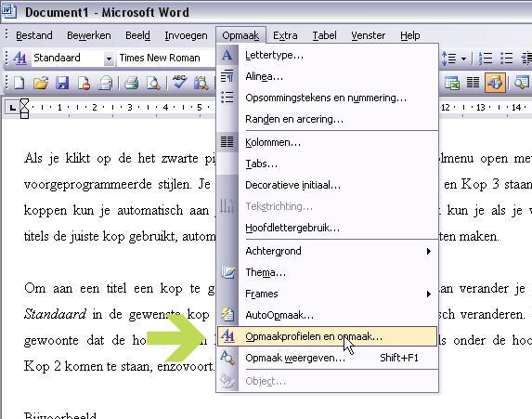Open the Standaard style dropdown arrow

109,59
